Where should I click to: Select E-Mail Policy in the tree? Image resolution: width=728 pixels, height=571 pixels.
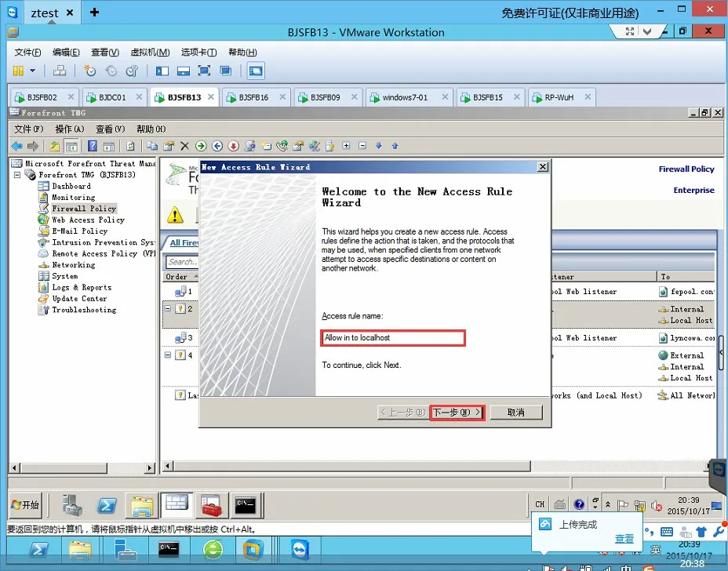tap(79, 231)
